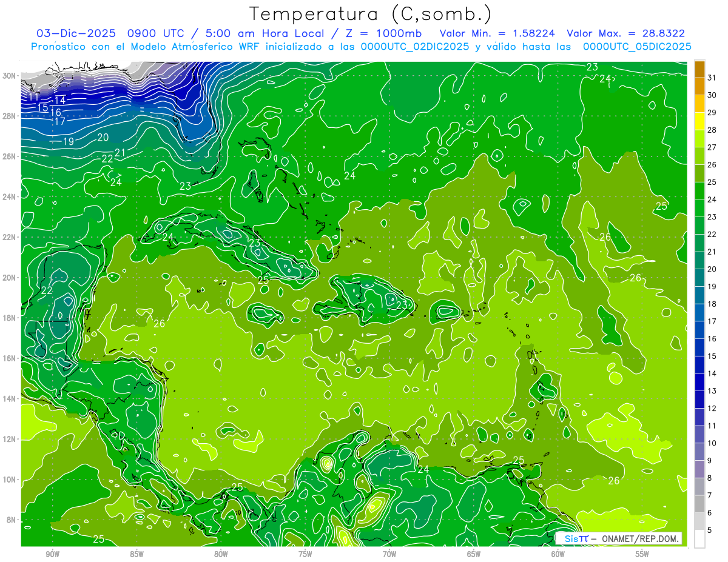
Task: Click the '26N' latitude axis label
Action: click(x=10, y=156)
